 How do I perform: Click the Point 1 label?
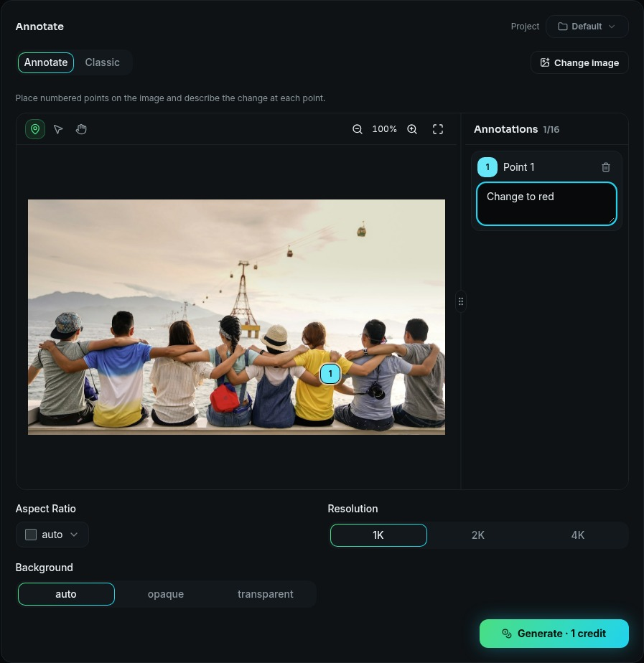coord(519,167)
